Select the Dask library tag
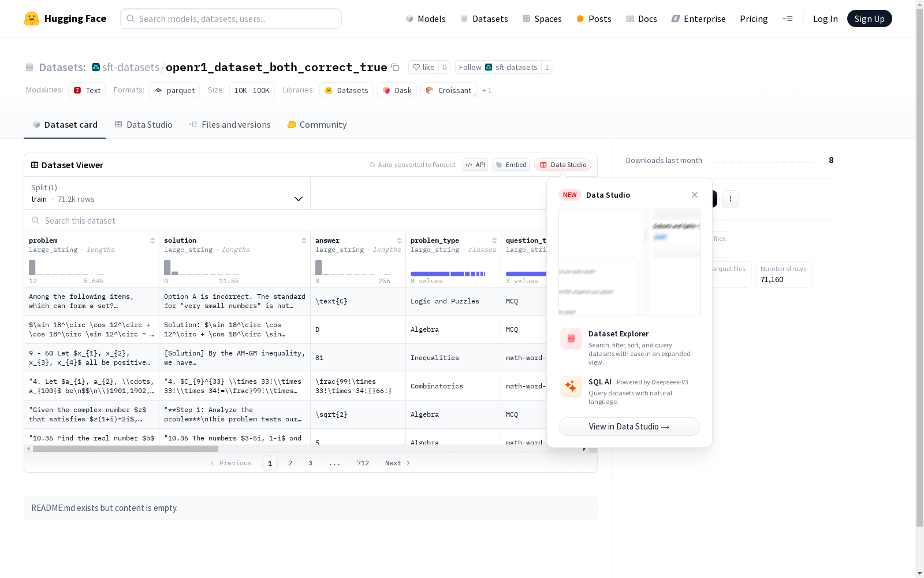The image size is (924, 578). pyautogui.click(x=397, y=90)
